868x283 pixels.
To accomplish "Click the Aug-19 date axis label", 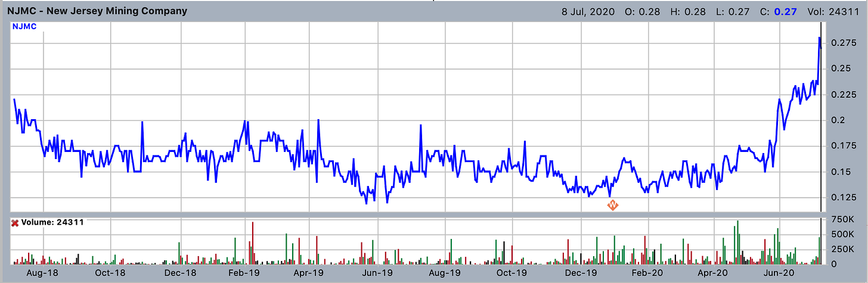I will tap(446, 273).
